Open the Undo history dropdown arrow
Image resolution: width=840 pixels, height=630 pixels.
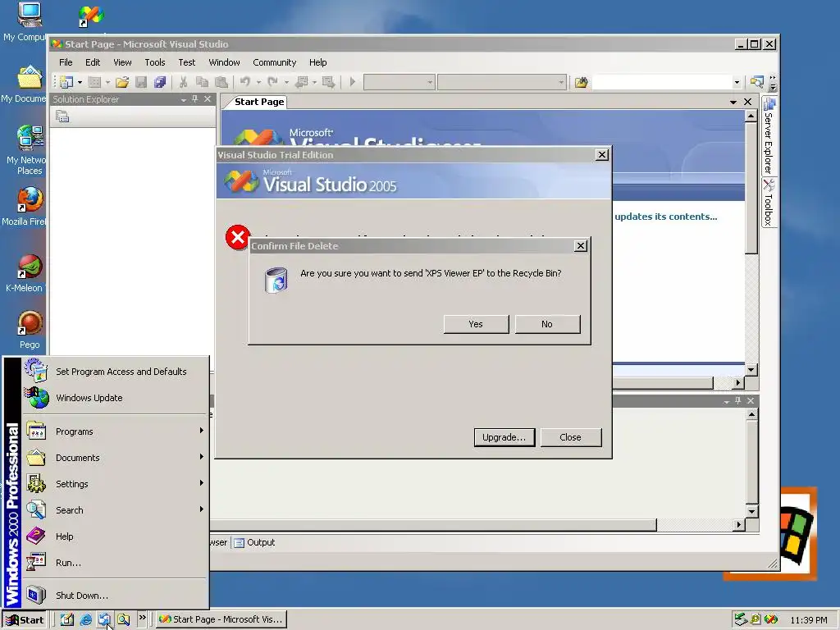pos(258,82)
